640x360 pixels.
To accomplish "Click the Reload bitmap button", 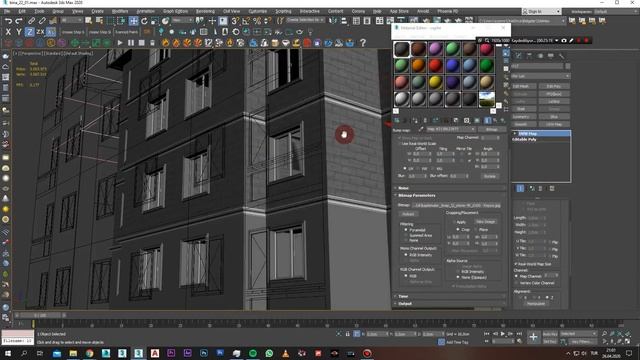I will tap(409, 214).
